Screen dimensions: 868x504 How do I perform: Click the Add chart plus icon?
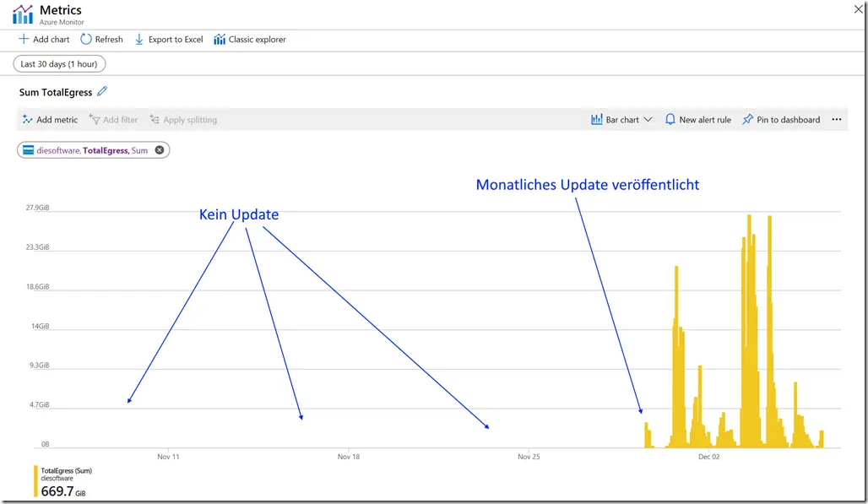[x=24, y=40]
